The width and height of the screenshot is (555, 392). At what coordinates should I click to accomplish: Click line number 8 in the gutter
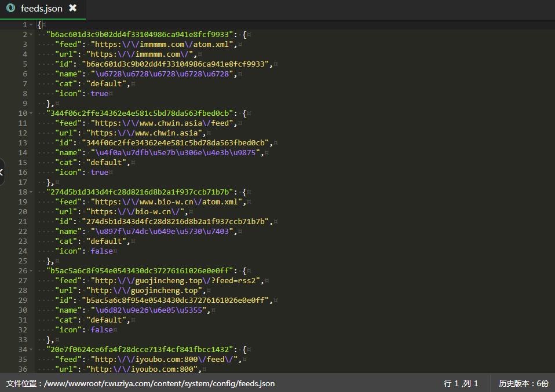[x=24, y=93]
